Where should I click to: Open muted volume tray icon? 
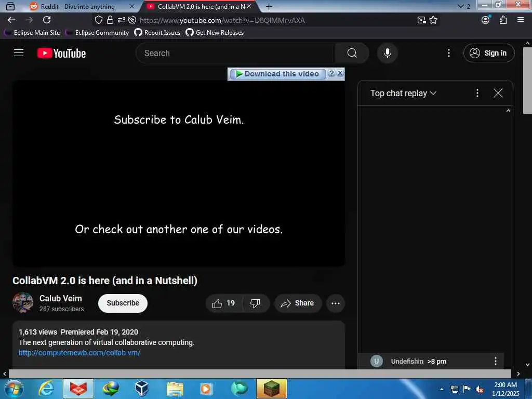(x=480, y=389)
